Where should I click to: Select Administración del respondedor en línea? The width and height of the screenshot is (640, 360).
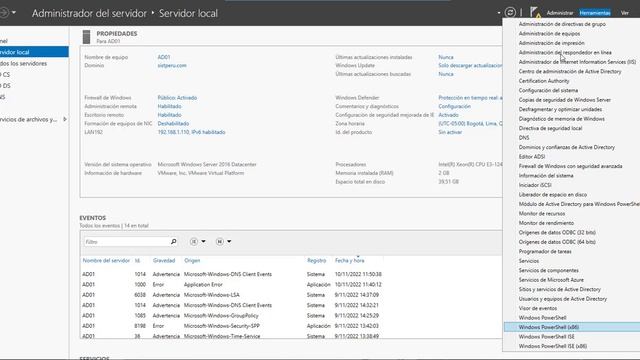click(565, 52)
